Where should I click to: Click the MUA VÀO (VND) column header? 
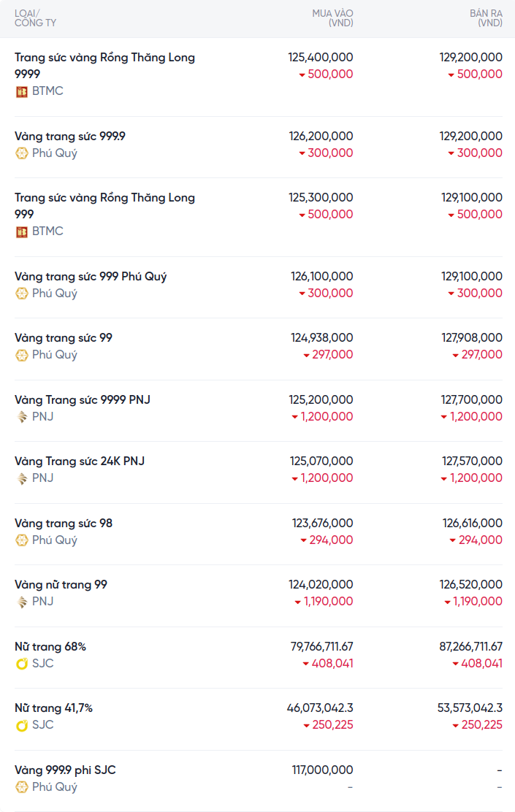point(332,18)
